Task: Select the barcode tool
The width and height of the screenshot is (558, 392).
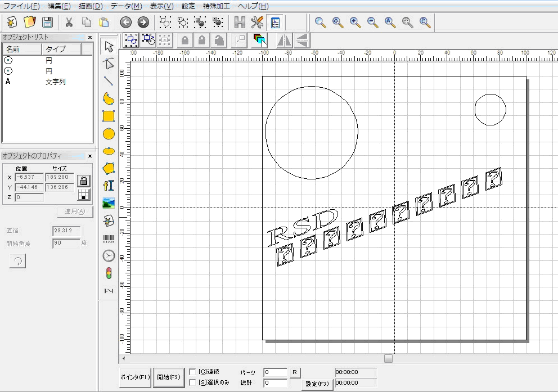Action: point(109,238)
